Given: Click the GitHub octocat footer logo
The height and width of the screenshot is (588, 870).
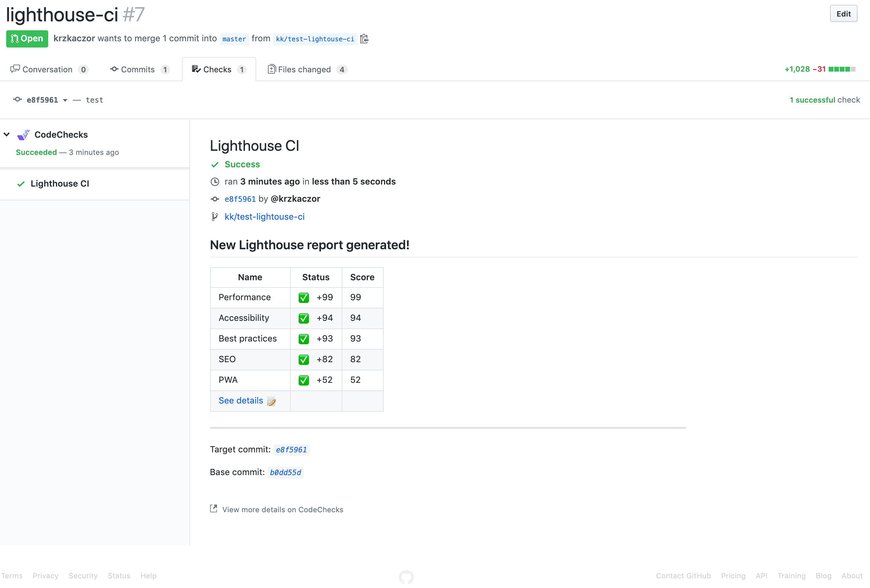Looking at the screenshot, I should 406,577.
